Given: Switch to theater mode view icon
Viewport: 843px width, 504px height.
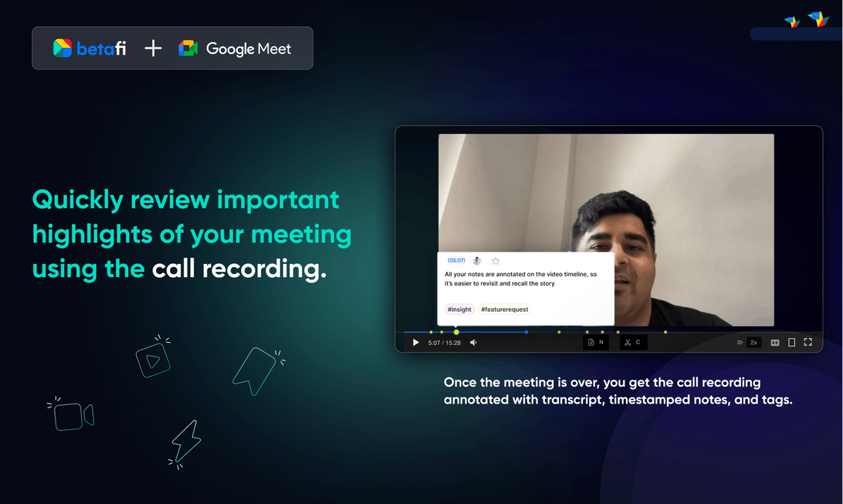Looking at the screenshot, I should 791,343.
